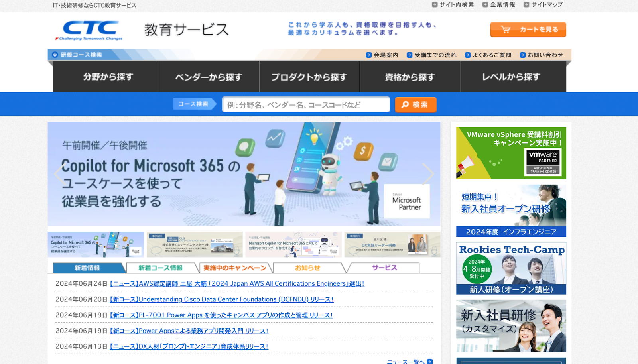The height and width of the screenshot is (364, 638).
Task: Show previous slide with left carousel arrow
Action: (59, 174)
